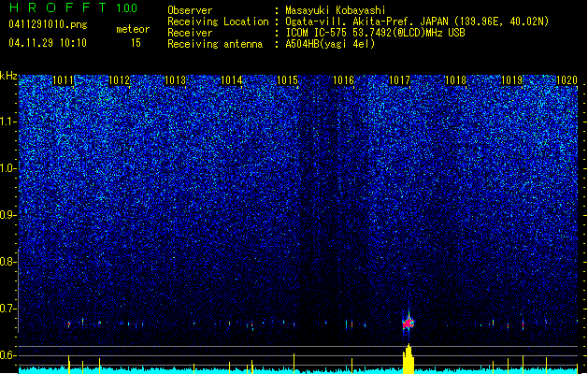588x374 pixels.
Task: Select the ICOM IC-575 receiver description
Action: [375, 33]
